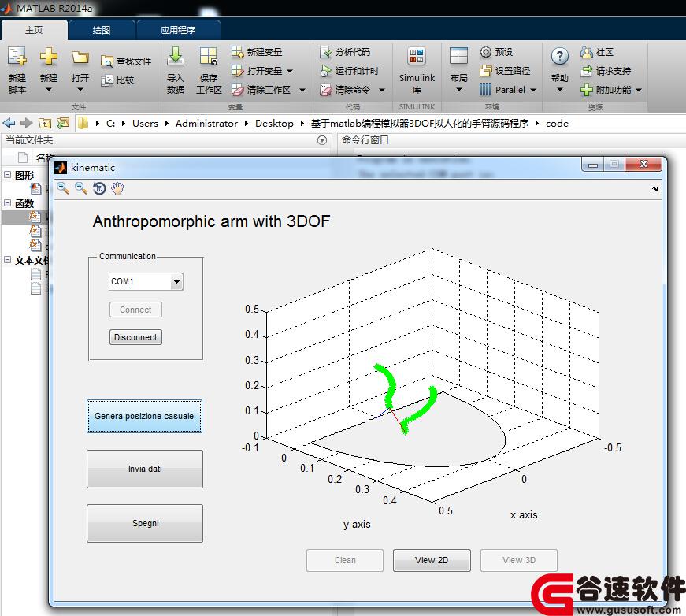686x616 pixels.
Task: Click the grayed Connect button
Action: tap(135, 310)
